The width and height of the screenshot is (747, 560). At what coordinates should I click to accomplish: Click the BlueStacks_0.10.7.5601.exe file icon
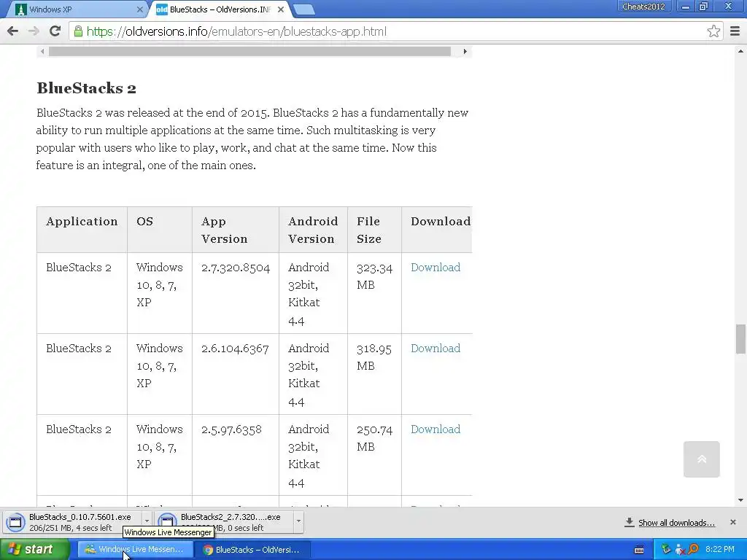[x=15, y=522]
